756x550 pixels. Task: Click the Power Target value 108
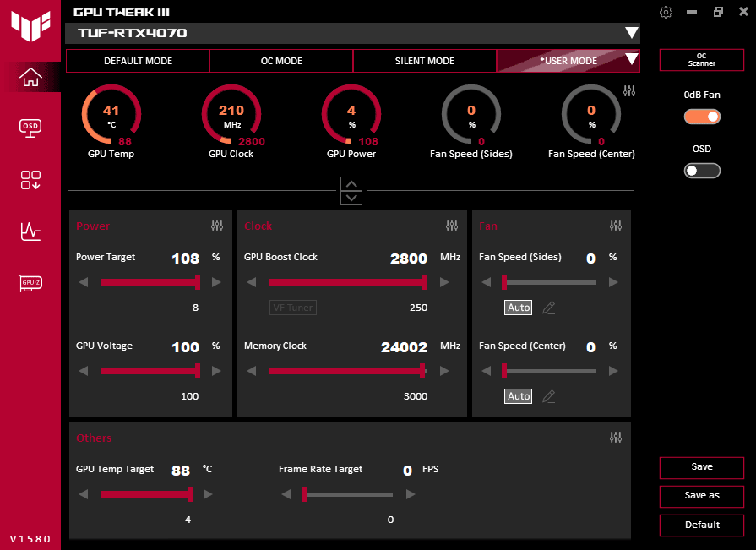[186, 259]
